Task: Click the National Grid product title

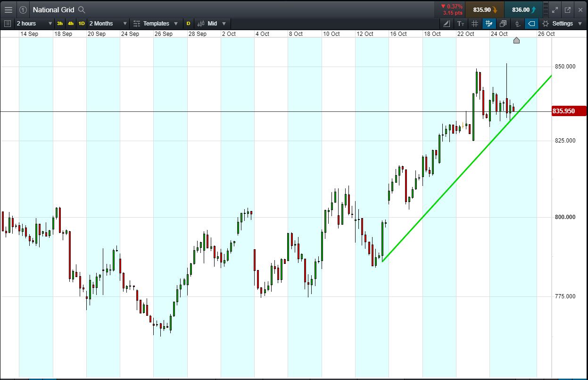Action: (53, 9)
